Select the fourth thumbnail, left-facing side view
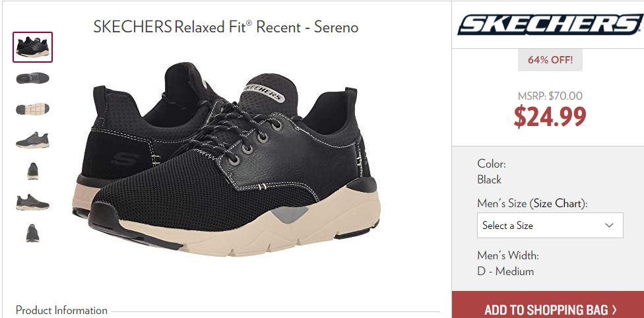Screen dimensions: 644x318 (x=32, y=140)
